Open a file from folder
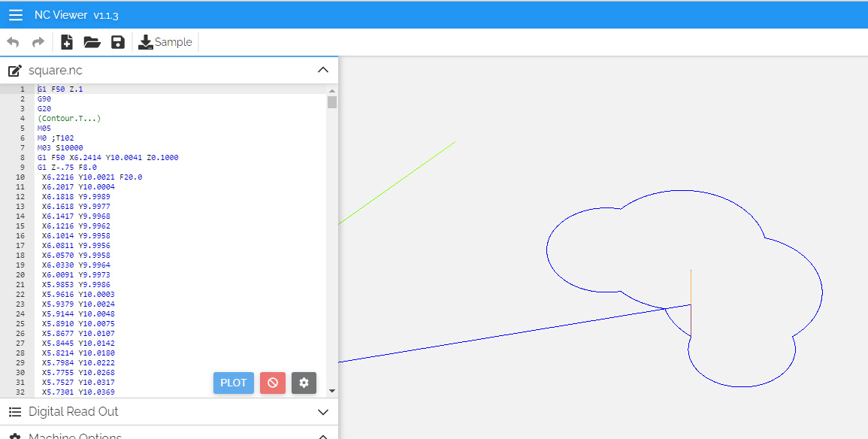The height and width of the screenshot is (439, 868). [92, 42]
